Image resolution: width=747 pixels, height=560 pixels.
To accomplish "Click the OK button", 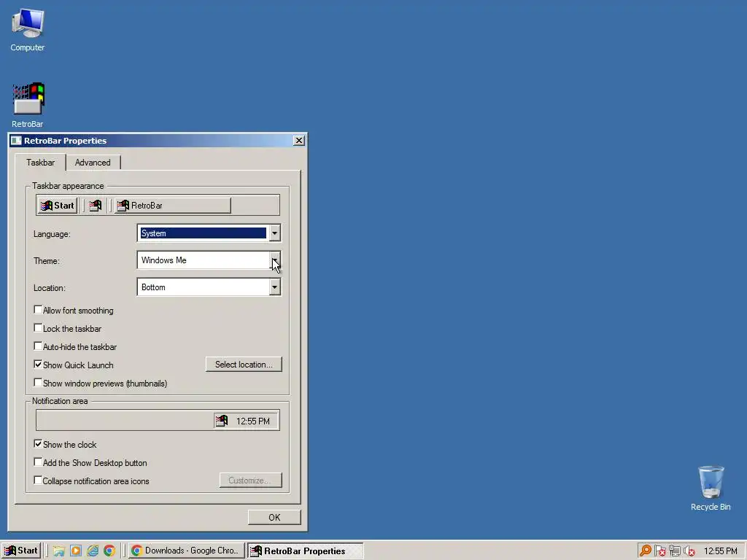I will [x=274, y=517].
